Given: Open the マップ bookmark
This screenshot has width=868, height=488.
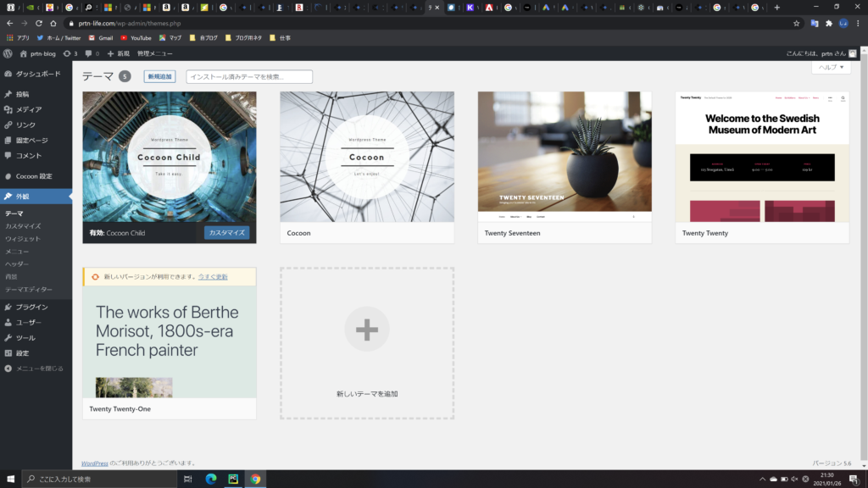Looking at the screenshot, I should [x=170, y=38].
